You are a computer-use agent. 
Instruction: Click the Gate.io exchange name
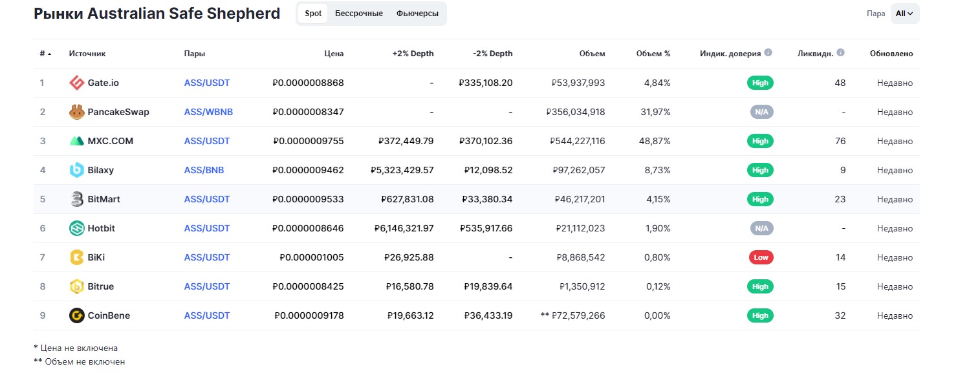click(103, 83)
